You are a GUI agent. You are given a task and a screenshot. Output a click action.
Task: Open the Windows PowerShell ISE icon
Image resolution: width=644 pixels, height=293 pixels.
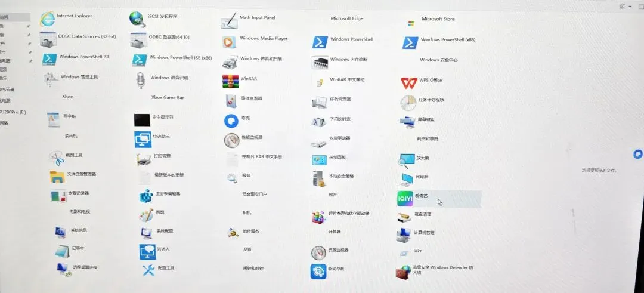point(49,59)
